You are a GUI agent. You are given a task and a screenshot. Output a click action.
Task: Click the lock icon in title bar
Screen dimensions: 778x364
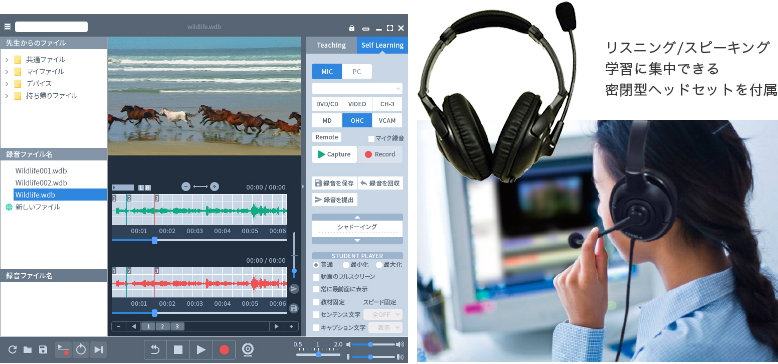(x=352, y=28)
